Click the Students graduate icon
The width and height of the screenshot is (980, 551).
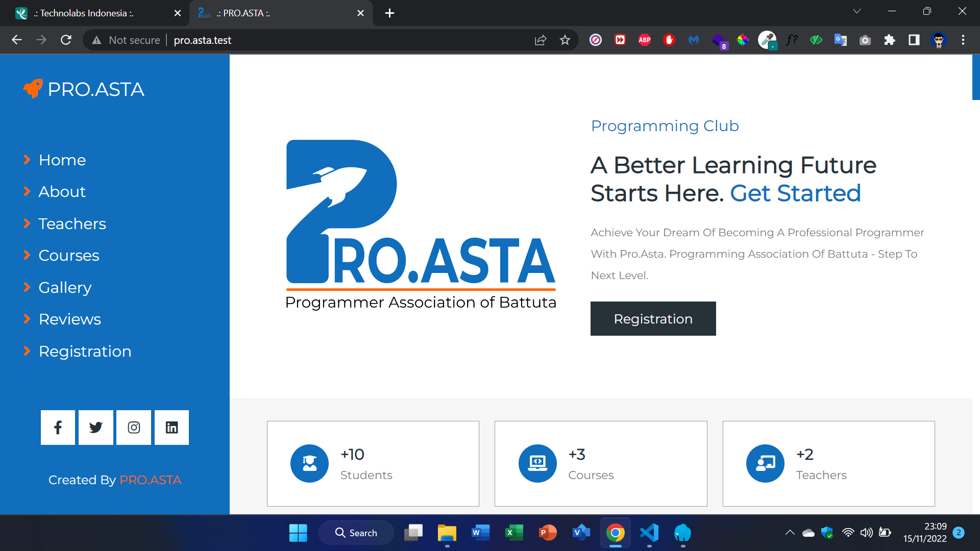click(309, 463)
